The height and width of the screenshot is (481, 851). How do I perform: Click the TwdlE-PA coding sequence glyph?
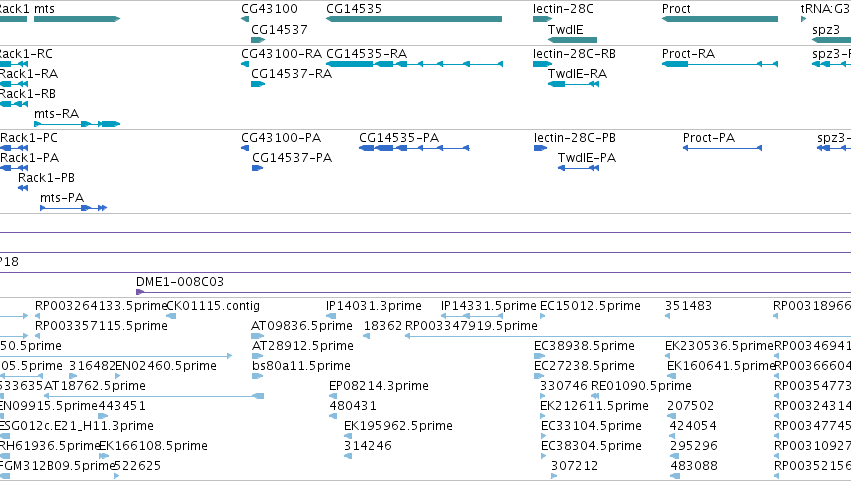click(x=578, y=168)
